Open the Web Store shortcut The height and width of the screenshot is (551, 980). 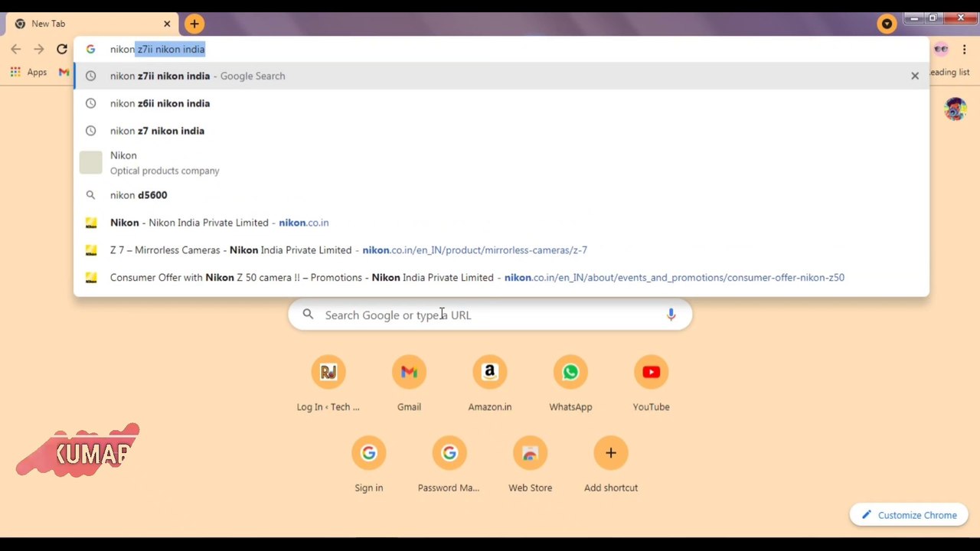pos(530,465)
